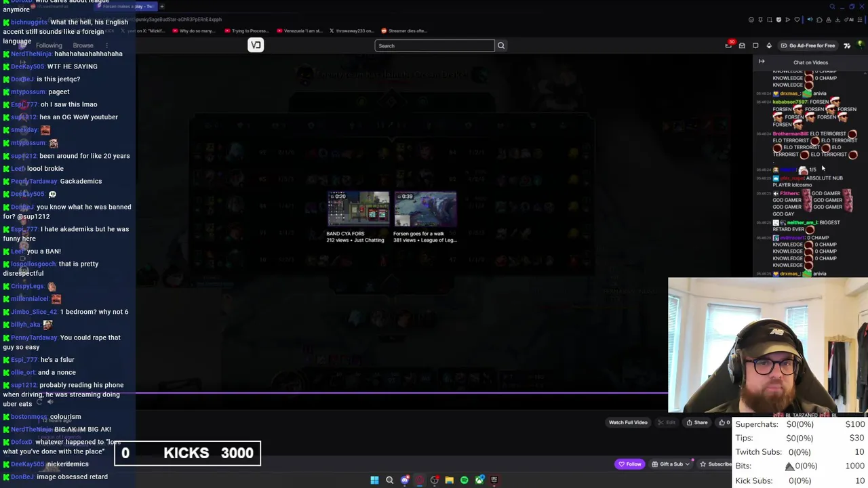Viewport: 868px width, 488px height.
Task: Click the Edit clip scissors button
Action: pos(667,422)
